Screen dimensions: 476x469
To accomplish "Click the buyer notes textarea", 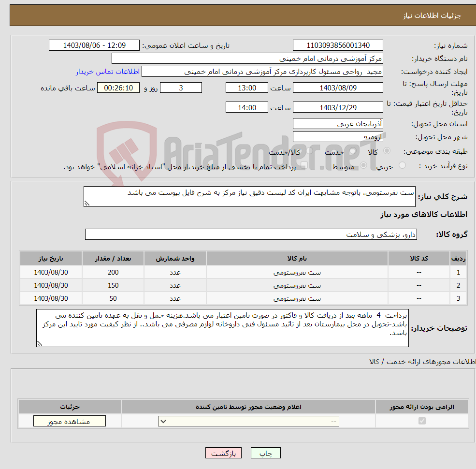I will [x=222, y=328].
